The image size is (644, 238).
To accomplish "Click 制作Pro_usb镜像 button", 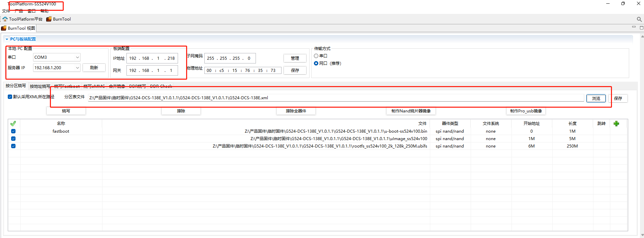I will click(x=526, y=111).
